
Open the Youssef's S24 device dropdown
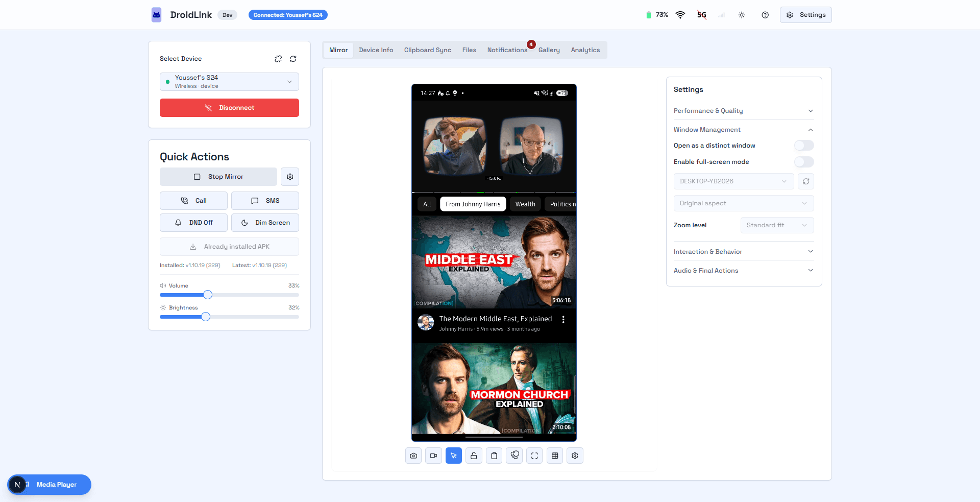pos(229,82)
